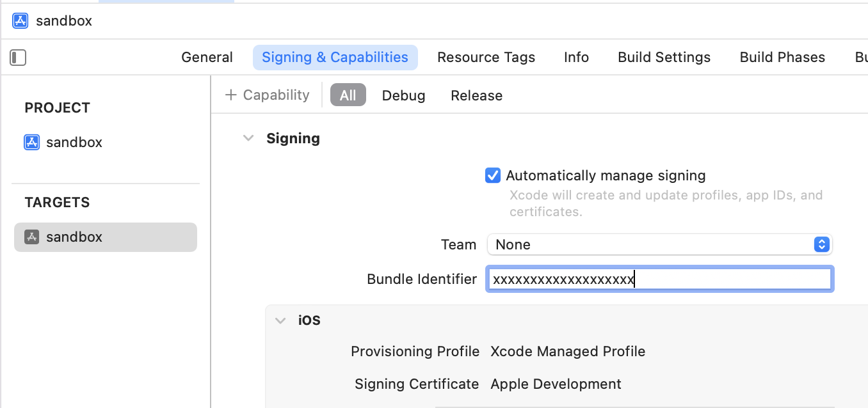Click the sandbox project icon in breadcrumb

tap(20, 20)
